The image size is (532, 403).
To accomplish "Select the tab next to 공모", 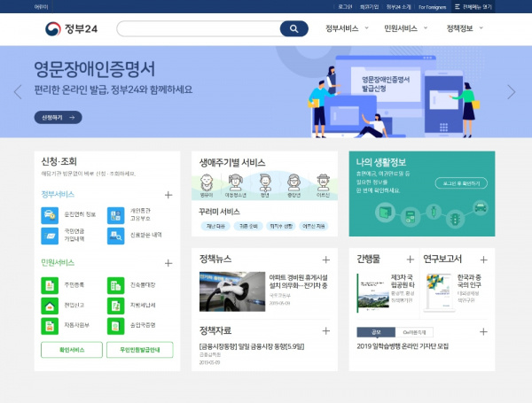I will click(414, 332).
